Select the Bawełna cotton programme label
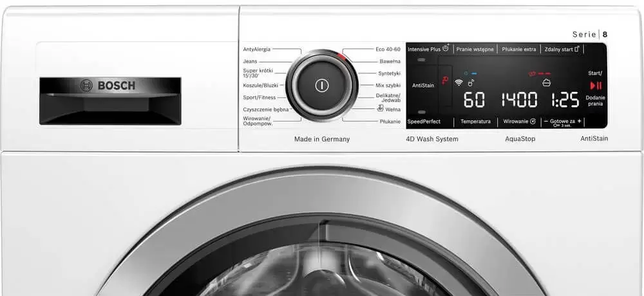The width and height of the screenshot is (644, 296). click(x=390, y=61)
